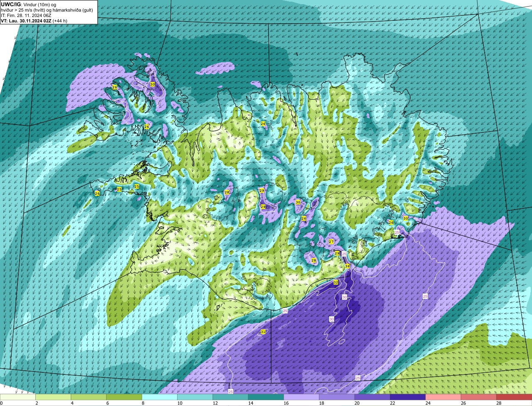Click the yellow gust label "31"

263,332
